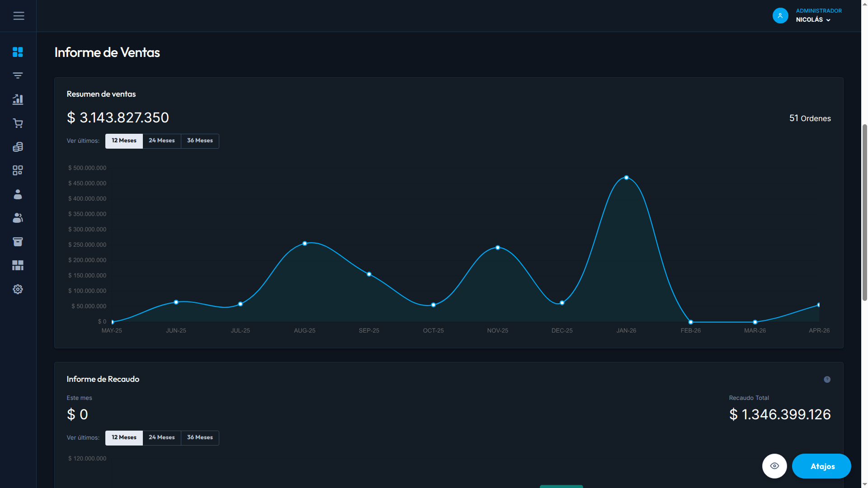Click the Informe de Recaudo help icon
Image resolution: width=868 pixels, height=488 pixels.
click(x=827, y=380)
